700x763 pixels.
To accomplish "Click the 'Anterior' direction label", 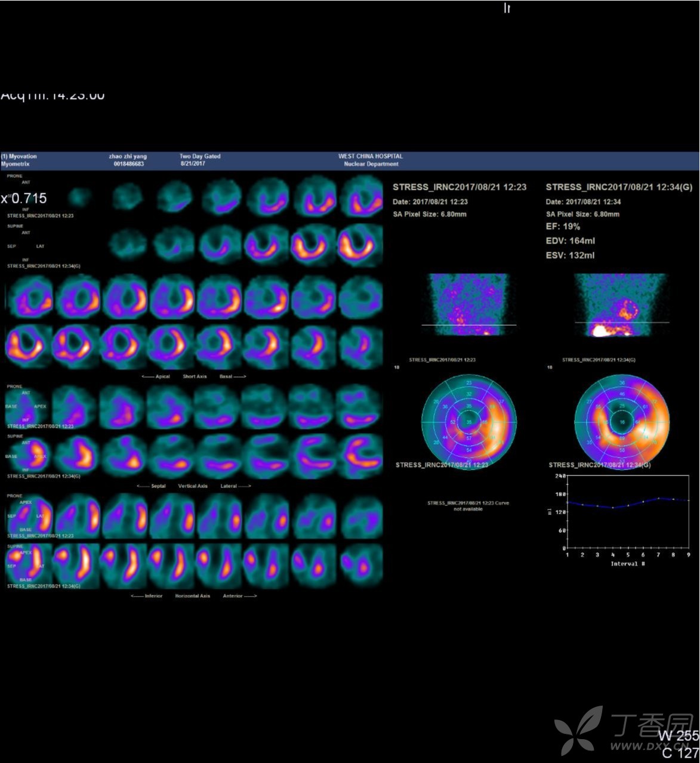I will [233, 596].
